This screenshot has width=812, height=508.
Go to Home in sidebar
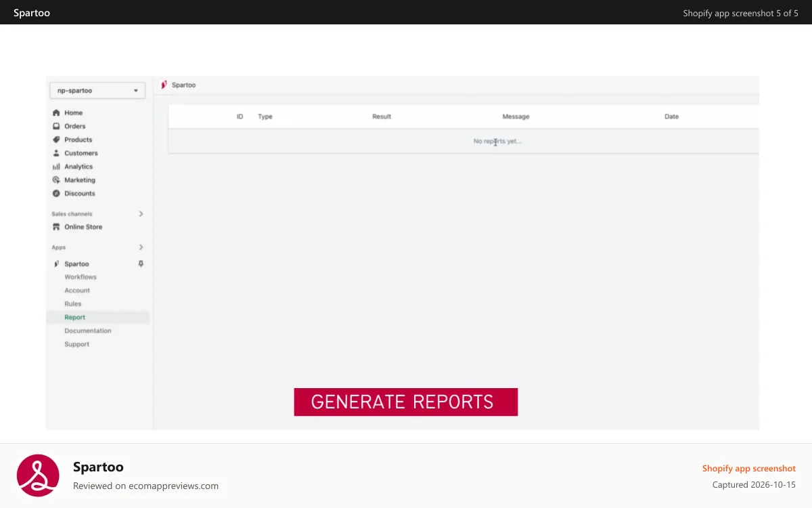pos(73,112)
